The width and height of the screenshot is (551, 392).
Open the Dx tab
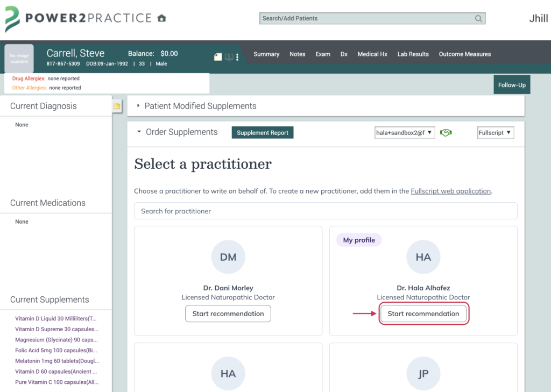pyautogui.click(x=344, y=54)
